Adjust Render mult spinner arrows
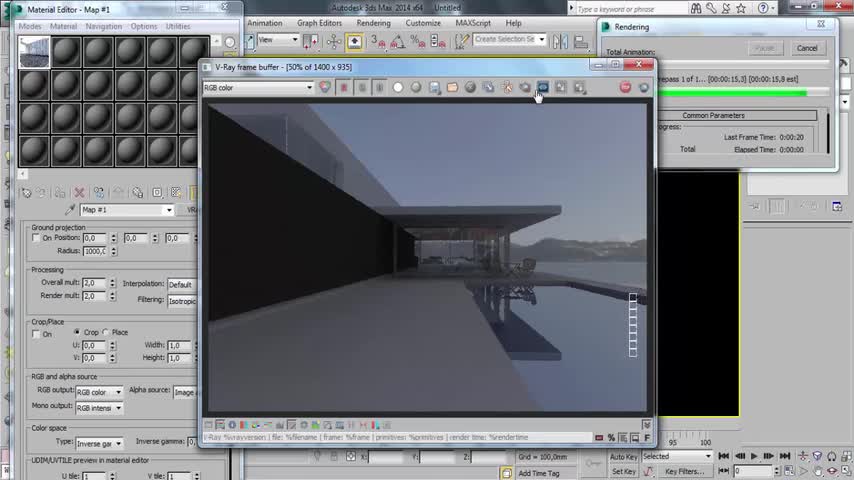The height and width of the screenshot is (480, 854). pyautogui.click(x=113, y=296)
